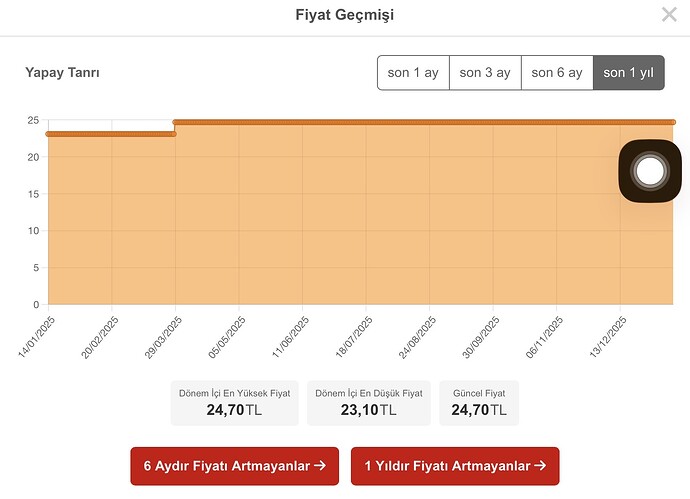Select the "son 1 yıl" period

click(628, 73)
